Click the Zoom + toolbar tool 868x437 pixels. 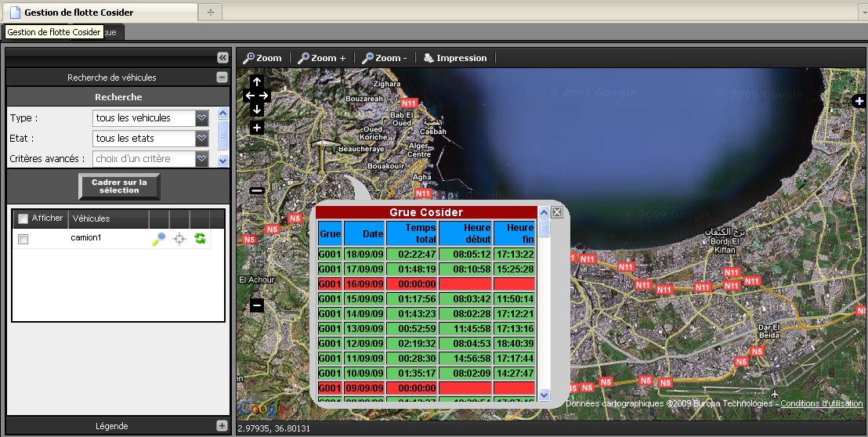click(322, 58)
